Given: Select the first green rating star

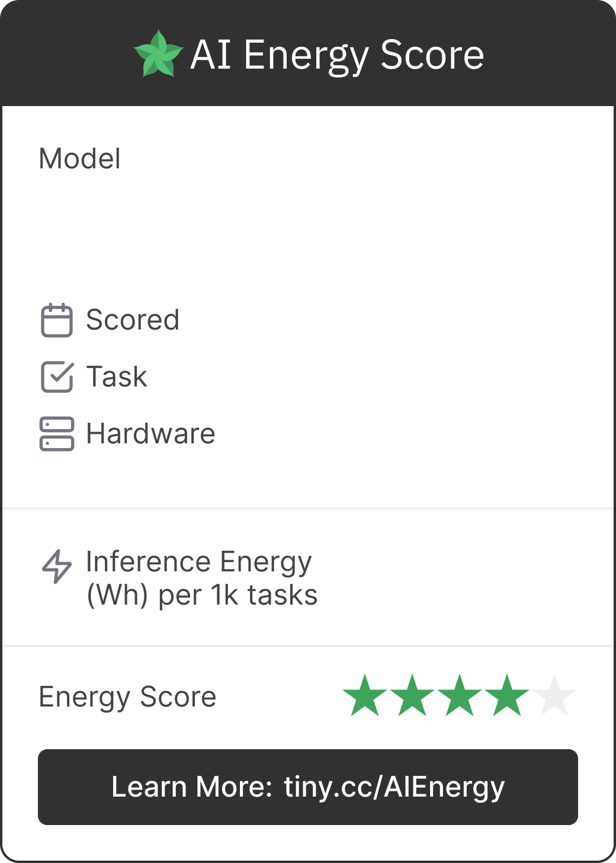Looking at the screenshot, I should [x=365, y=696].
